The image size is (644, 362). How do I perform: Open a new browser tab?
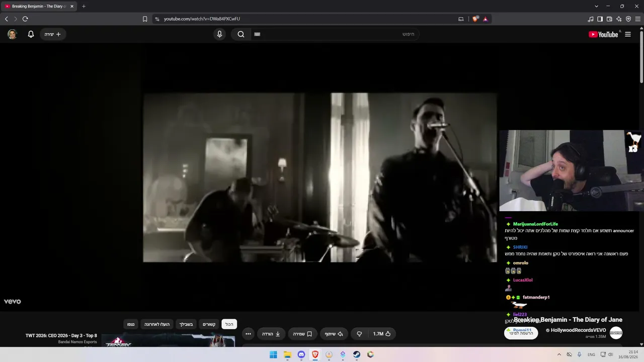(x=84, y=7)
